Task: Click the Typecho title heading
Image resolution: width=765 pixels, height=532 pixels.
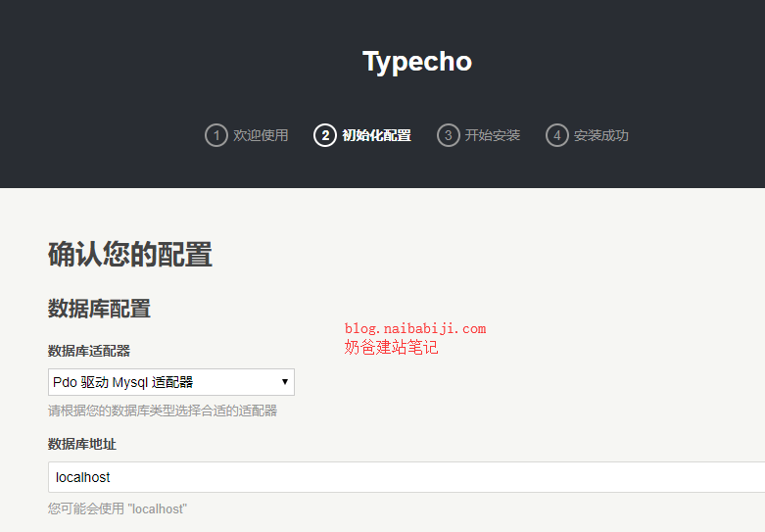Action: pyautogui.click(x=417, y=62)
